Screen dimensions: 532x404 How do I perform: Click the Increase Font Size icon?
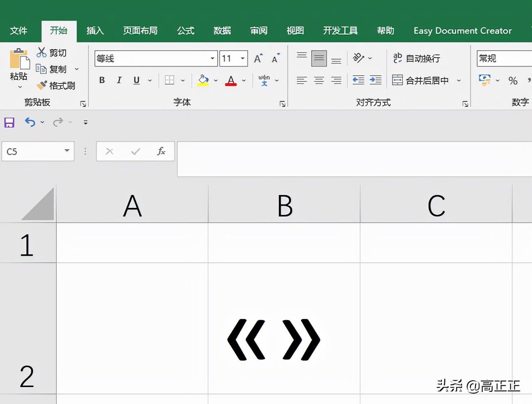pyautogui.click(x=258, y=59)
